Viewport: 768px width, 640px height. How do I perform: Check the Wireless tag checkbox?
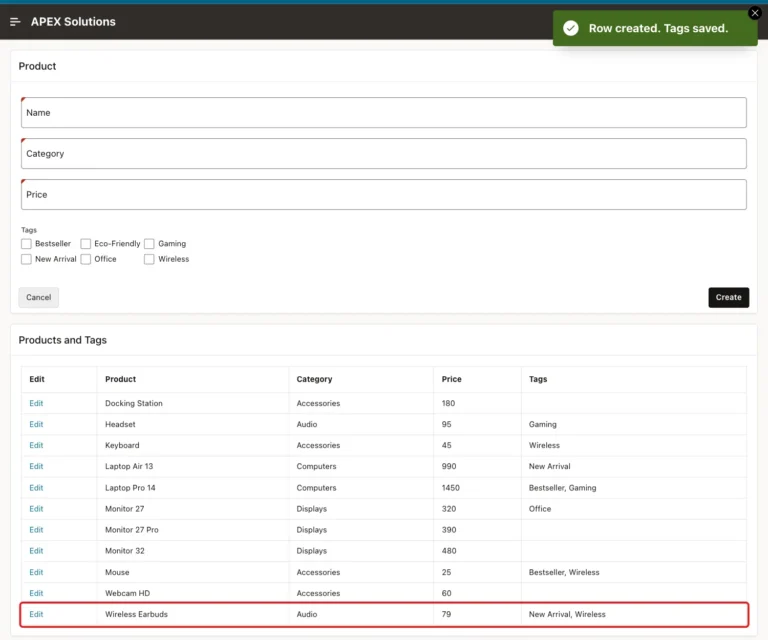[x=149, y=259]
